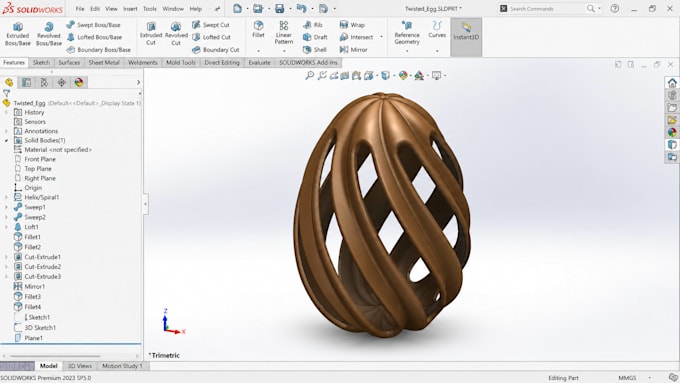Click the Draft command
Viewport: 680px width, 383px height.
point(315,37)
